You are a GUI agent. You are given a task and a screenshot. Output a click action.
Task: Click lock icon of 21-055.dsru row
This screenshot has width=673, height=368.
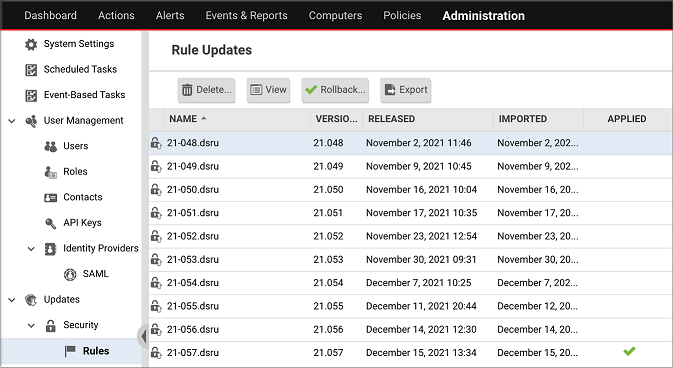[x=156, y=306]
